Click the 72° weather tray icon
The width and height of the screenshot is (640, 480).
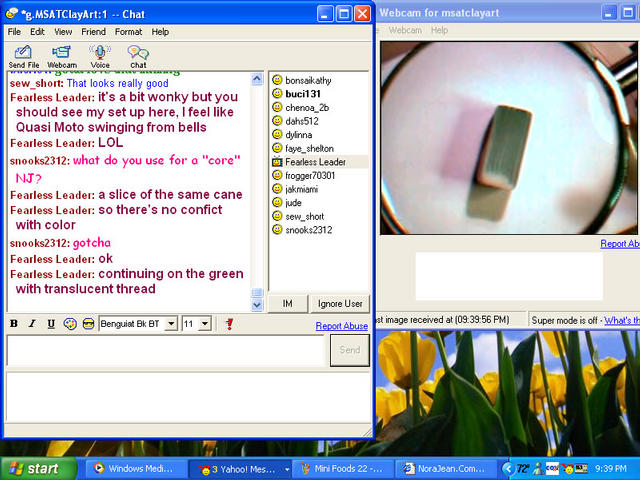tap(522, 469)
